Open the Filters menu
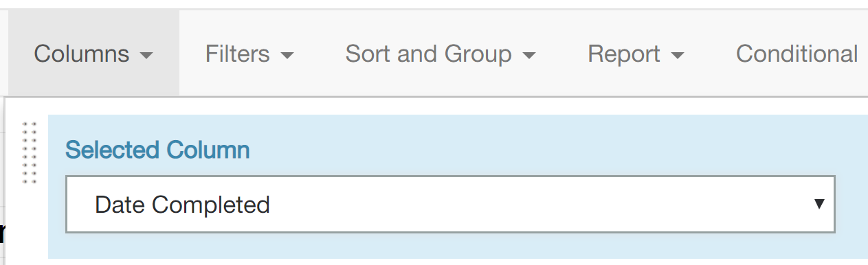This screenshot has width=868, height=265. (249, 54)
